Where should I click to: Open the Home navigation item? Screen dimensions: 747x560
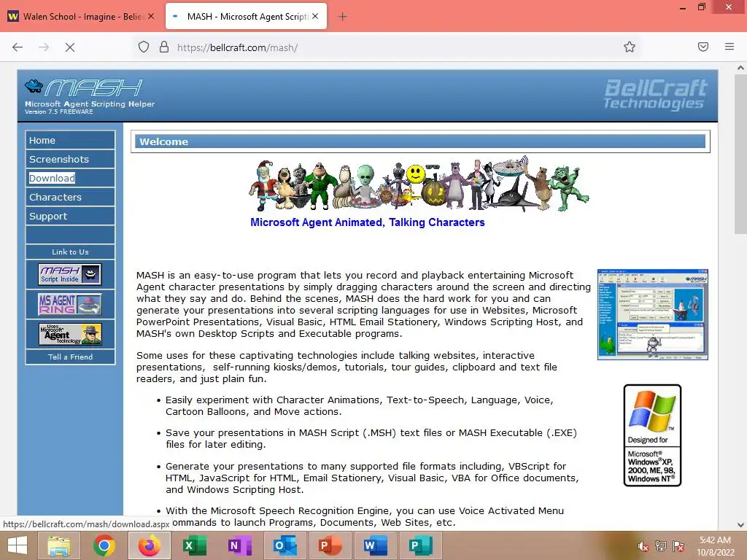coord(70,140)
